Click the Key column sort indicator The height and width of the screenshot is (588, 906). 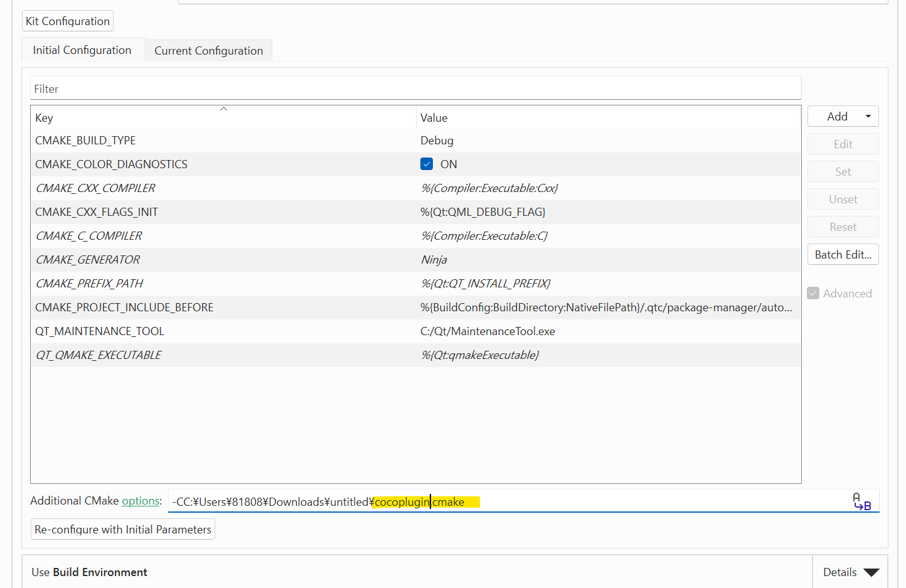tap(223, 109)
